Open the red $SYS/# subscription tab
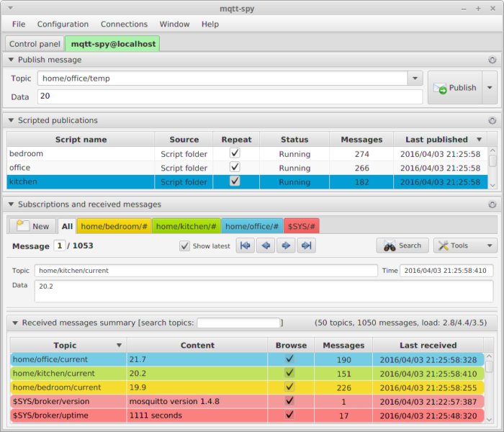Screen dimensions: 504x432 [302, 226]
